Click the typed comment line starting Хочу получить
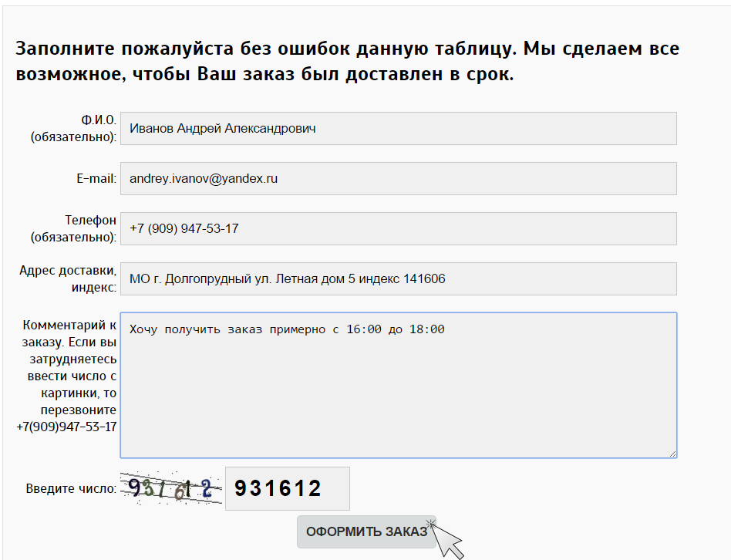 287,329
